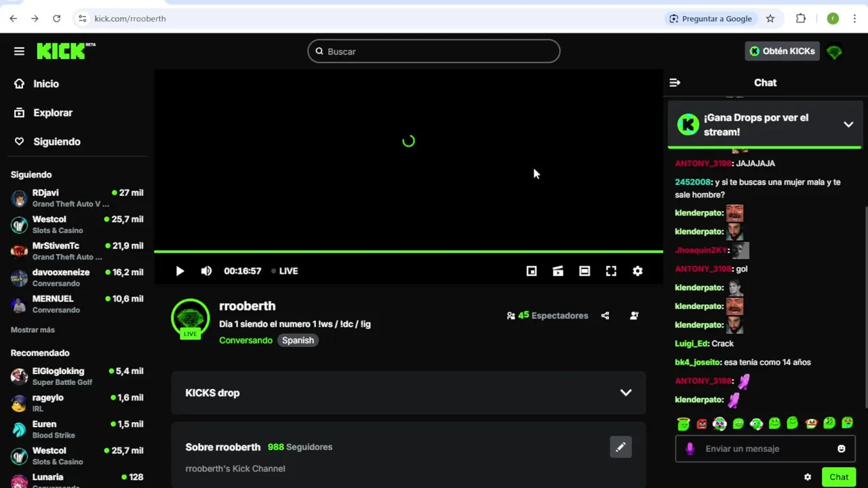Click the bk4_joseito username in chat
The width and height of the screenshot is (868, 488).
(x=697, y=363)
